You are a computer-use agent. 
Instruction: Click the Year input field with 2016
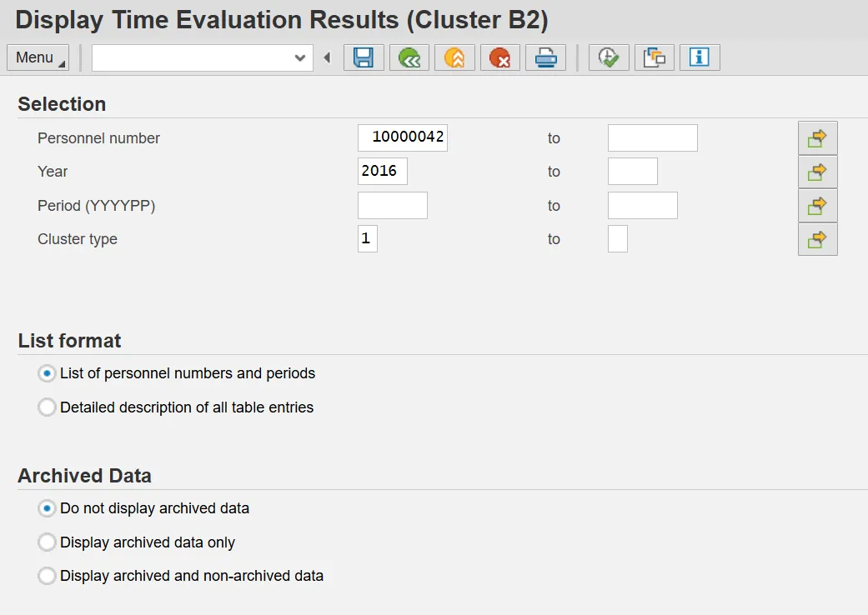coord(382,172)
